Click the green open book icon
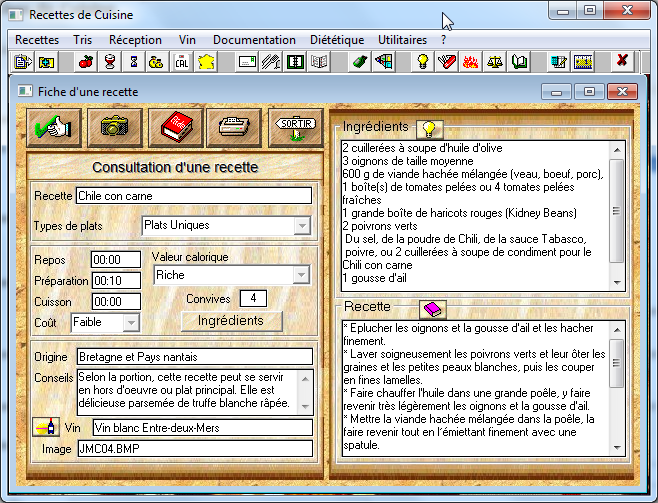The image size is (658, 503). [295, 62]
